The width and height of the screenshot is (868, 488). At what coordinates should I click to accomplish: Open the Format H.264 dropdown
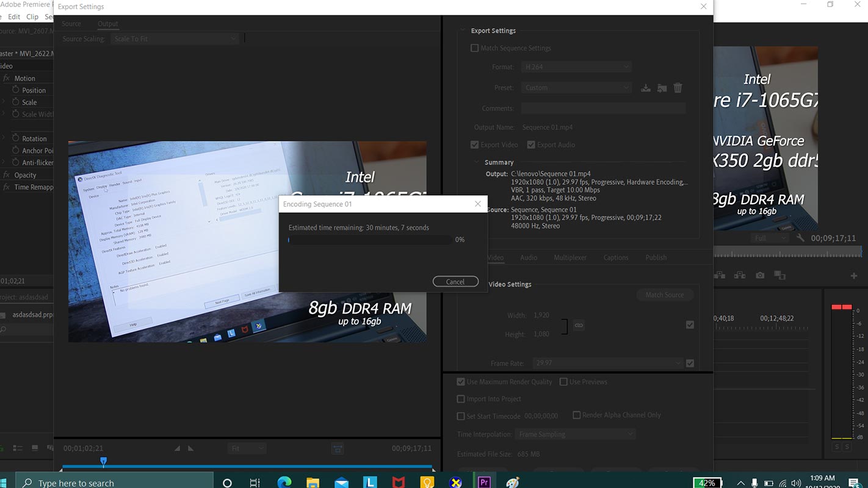[x=577, y=67]
